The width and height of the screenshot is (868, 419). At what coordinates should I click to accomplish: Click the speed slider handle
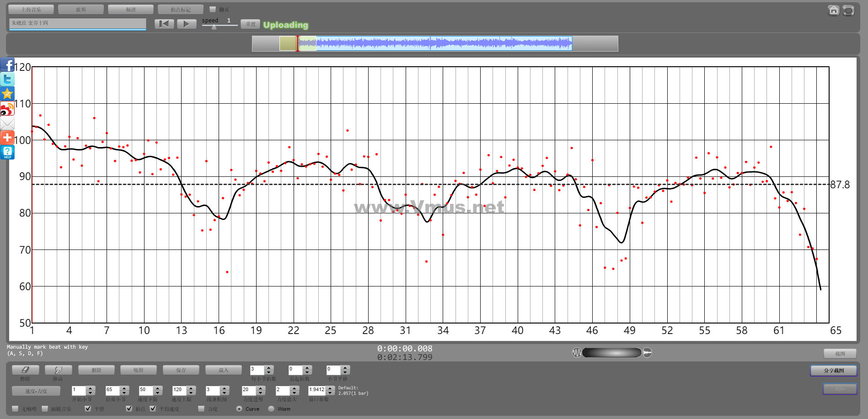pyautogui.click(x=214, y=27)
